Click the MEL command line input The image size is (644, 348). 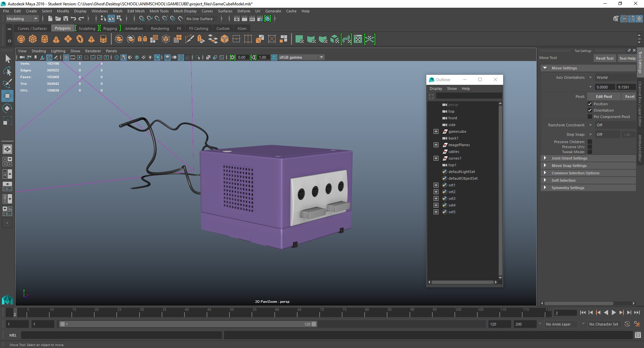tap(121, 335)
